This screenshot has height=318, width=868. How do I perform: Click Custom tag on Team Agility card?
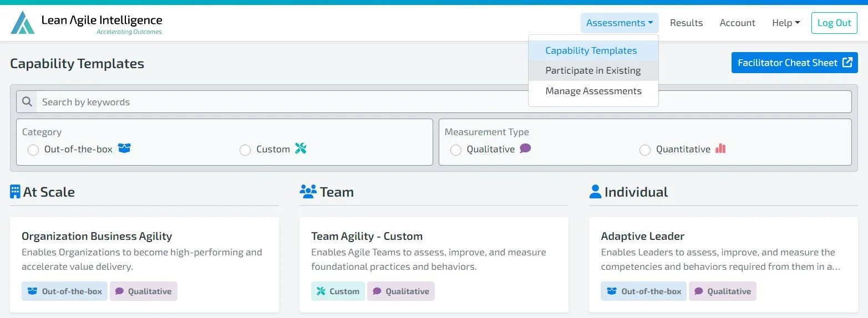(338, 291)
